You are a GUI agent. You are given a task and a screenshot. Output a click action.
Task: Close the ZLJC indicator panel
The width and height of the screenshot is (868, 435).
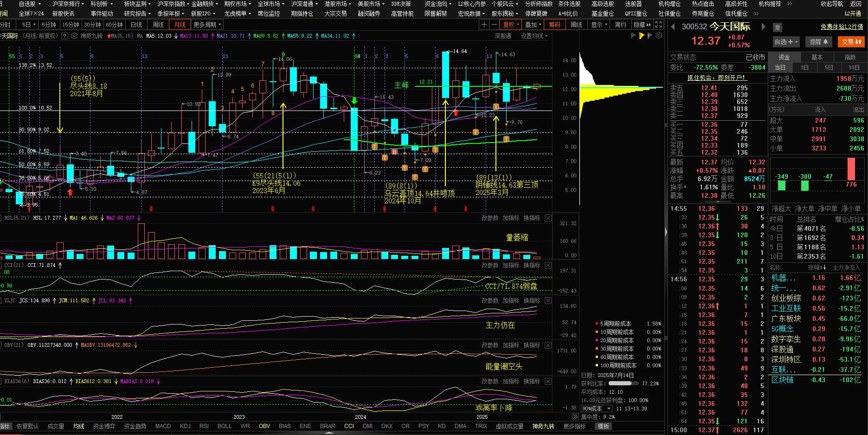click(548, 300)
